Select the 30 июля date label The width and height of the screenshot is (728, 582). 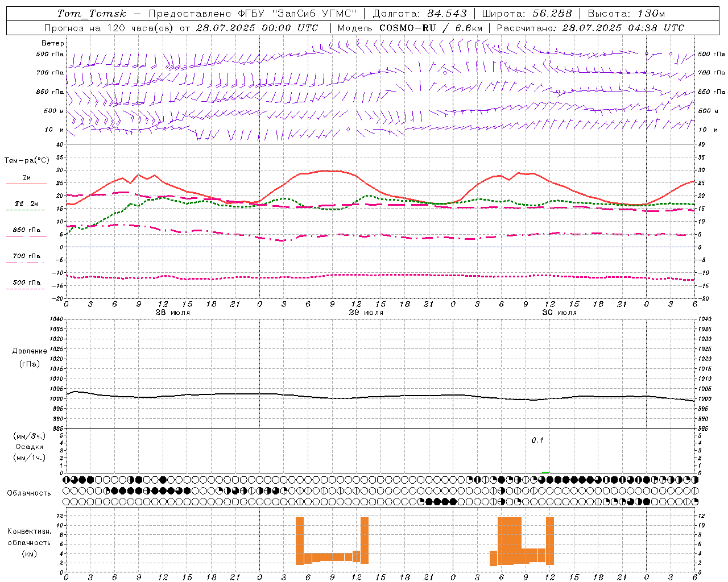(x=559, y=313)
